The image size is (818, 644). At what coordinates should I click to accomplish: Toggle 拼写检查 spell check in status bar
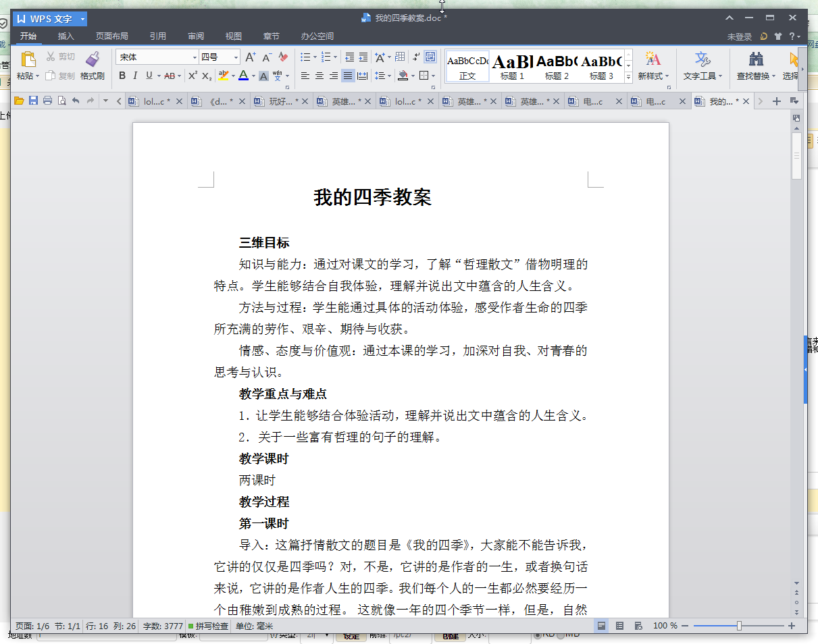(x=208, y=626)
